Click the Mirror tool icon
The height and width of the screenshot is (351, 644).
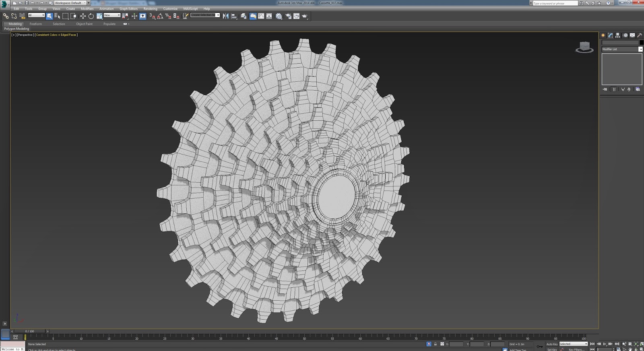click(x=226, y=16)
